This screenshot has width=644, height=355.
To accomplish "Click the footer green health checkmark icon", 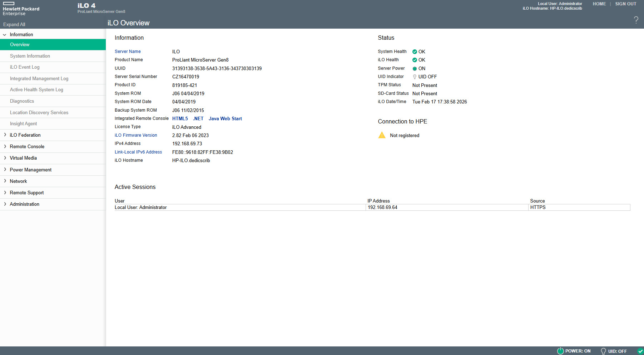I will tap(640, 351).
